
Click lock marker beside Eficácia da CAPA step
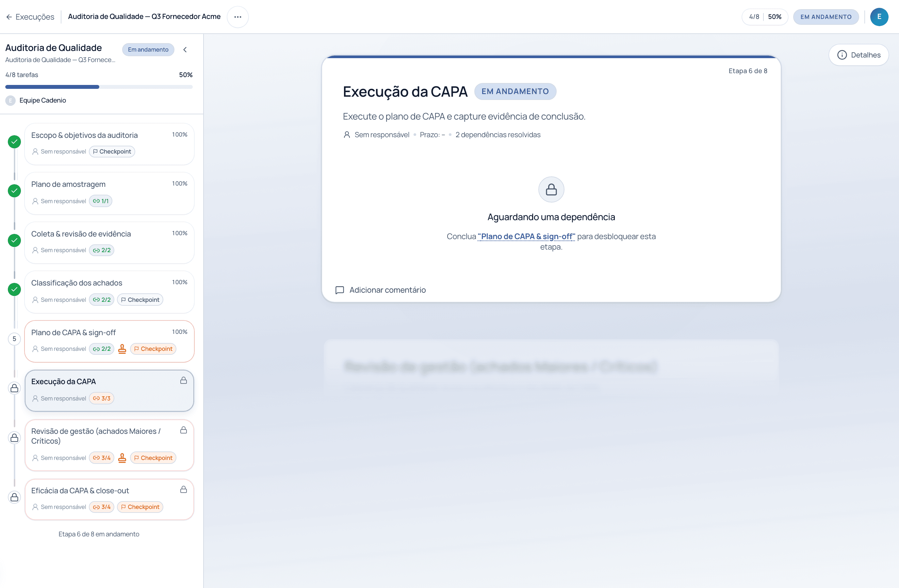click(14, 497)
